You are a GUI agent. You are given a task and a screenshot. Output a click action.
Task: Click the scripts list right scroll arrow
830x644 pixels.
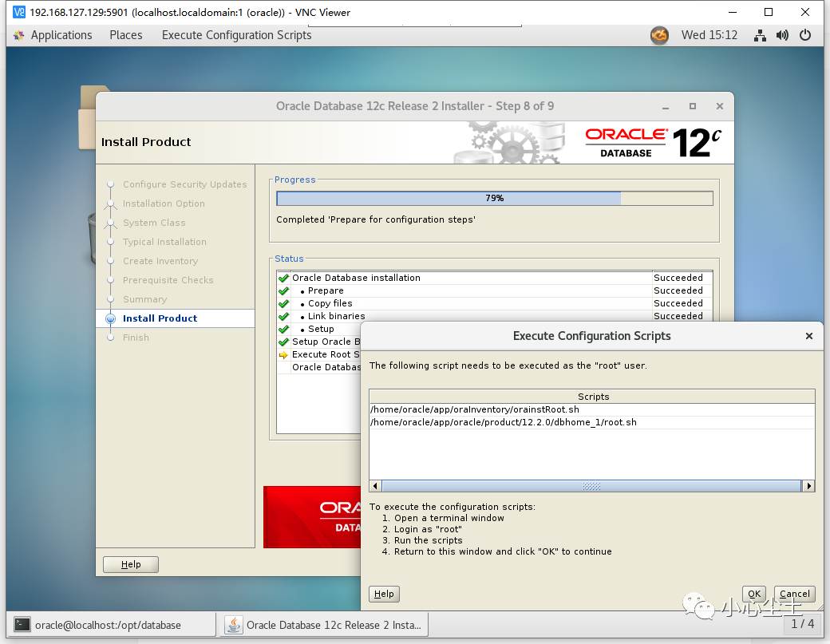[808, 486]
